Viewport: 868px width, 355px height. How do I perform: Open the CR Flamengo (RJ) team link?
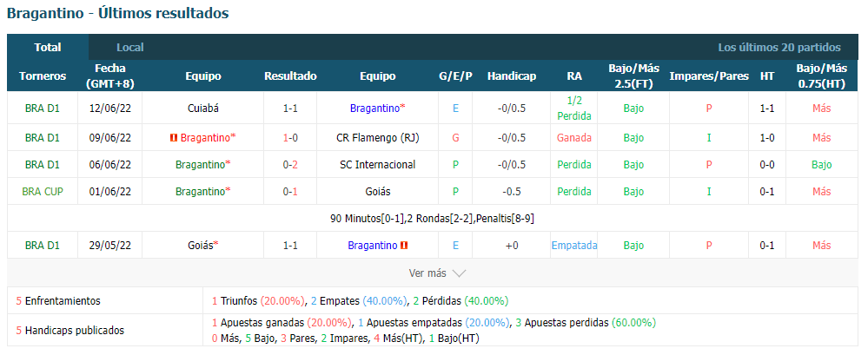click(x=378, y=138)
